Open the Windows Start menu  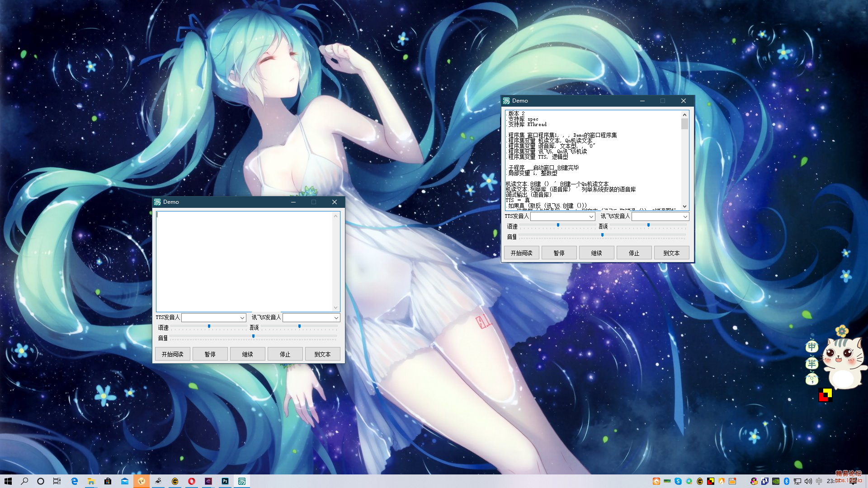(8, 481)
